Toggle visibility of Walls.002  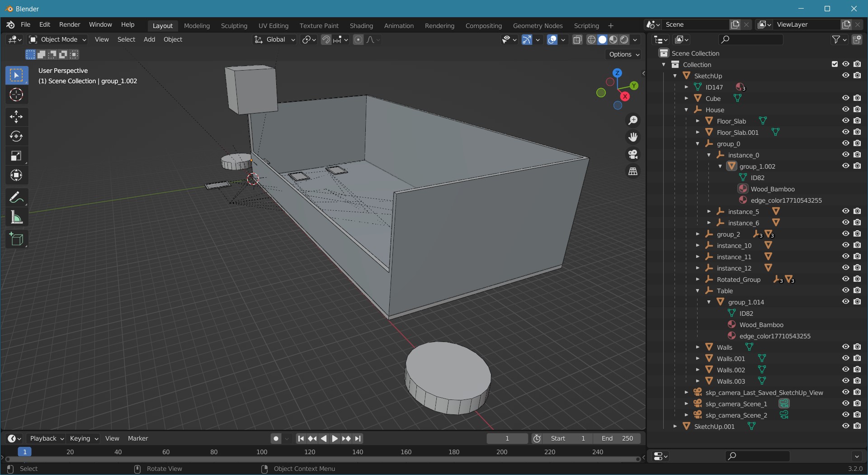pyautogui.click(x=845, y=370)
